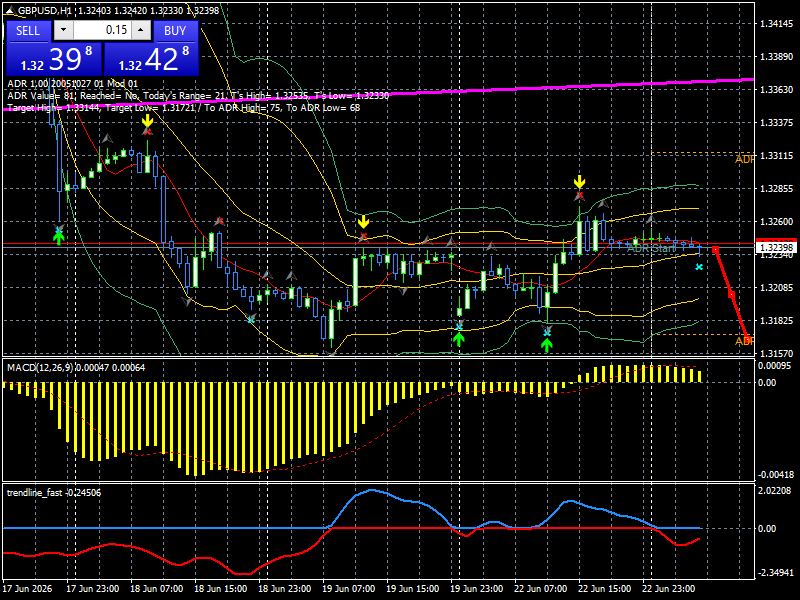Click the 18 Jun 23:00 time label
Screen dimensions: 800x600
click(285, 588)
